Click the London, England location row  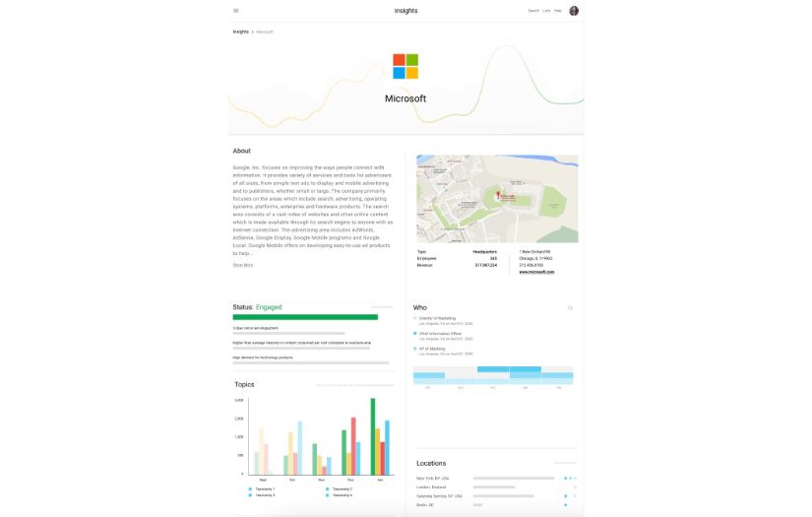(x=496, y=487)
